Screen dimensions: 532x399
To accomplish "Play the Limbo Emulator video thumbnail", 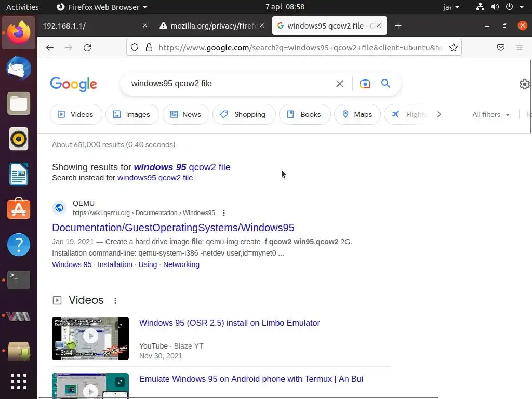I will (x=90, y=338).
